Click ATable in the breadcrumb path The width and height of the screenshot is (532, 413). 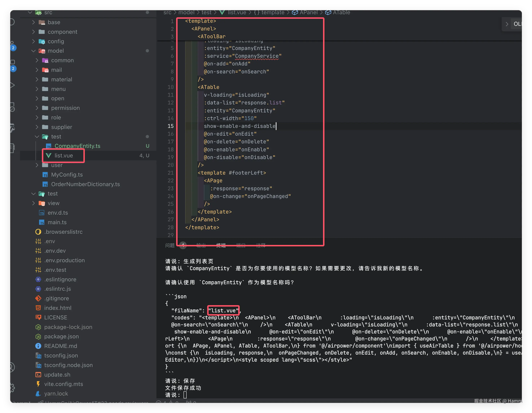tap(341, 12)
